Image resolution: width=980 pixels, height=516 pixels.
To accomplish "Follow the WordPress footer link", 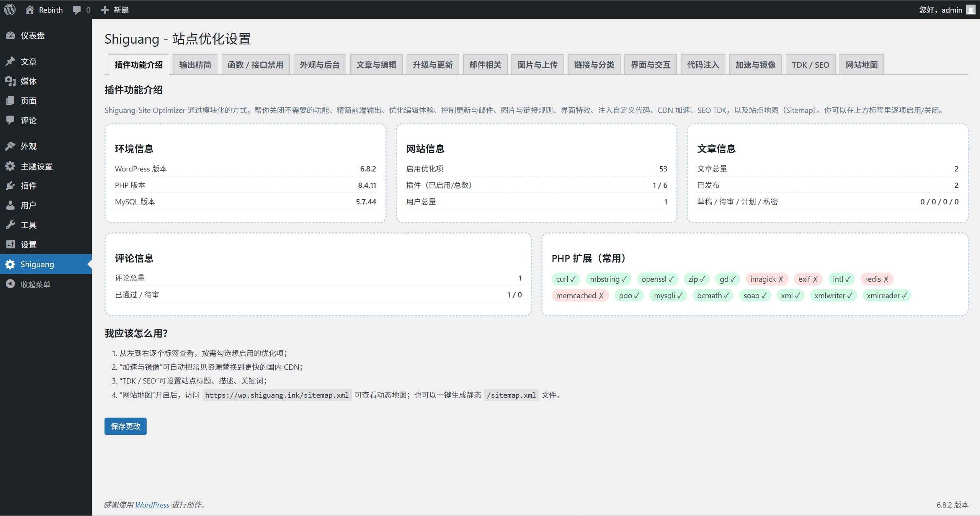I will pos(152,505).
